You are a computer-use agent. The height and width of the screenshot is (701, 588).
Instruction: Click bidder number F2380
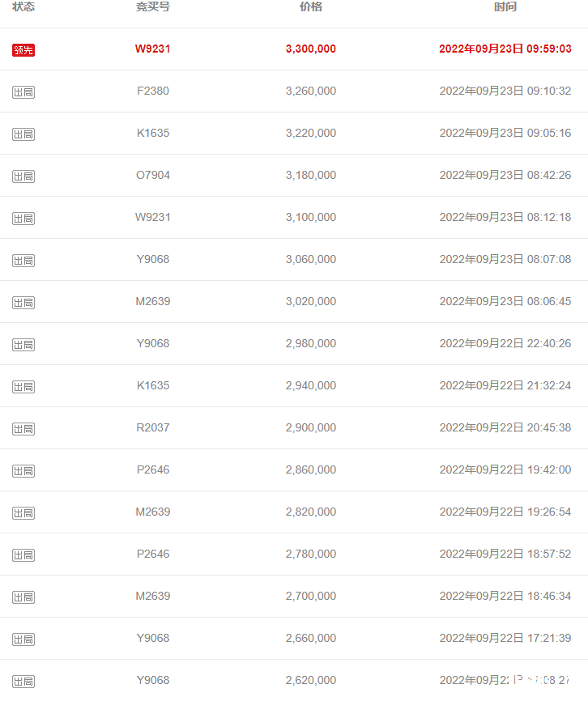[x=153, y=91]
